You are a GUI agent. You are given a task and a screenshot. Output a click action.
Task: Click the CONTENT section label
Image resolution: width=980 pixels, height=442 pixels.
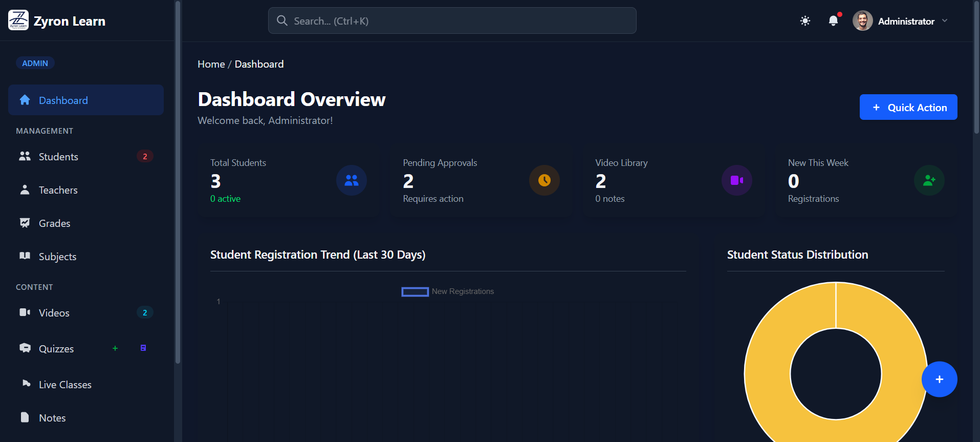[34, 287]
